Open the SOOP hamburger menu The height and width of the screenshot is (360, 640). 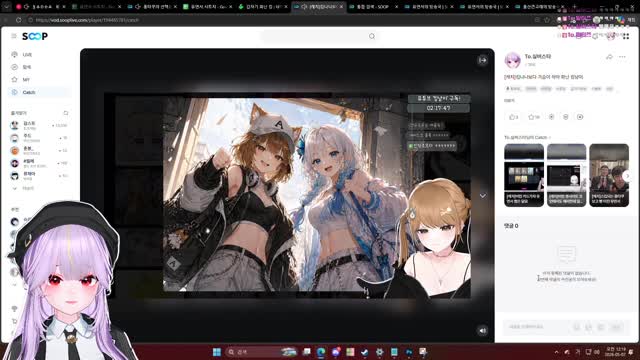tap(14, 36)
